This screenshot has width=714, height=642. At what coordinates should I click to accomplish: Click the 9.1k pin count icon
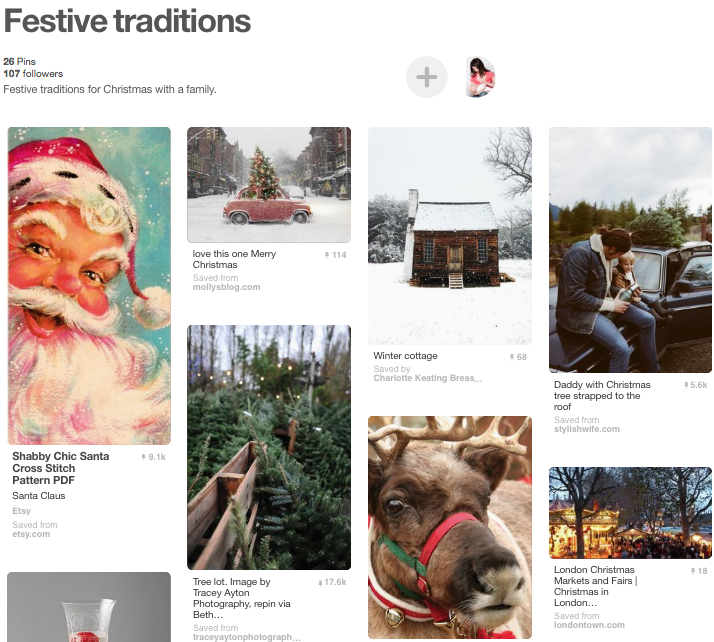click(x=153, y=457)
